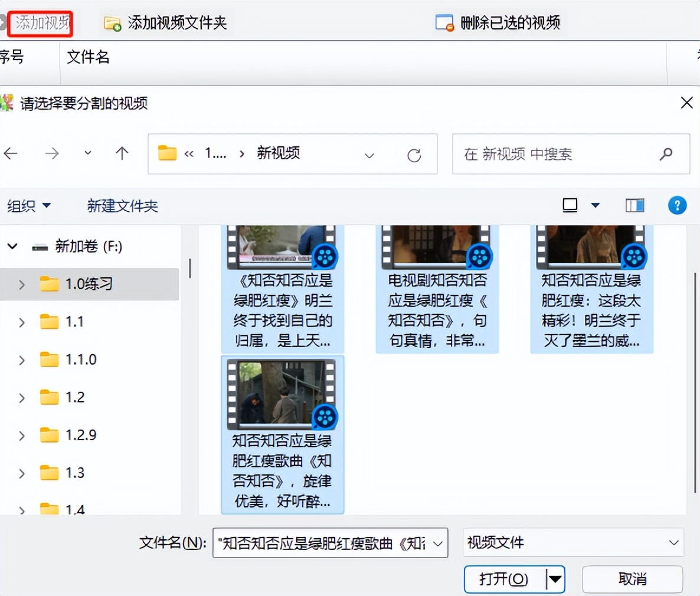Collapse the 新加卷 (F:) drive in tree
The height and width of the screenshot is (596, 700).
tap(12, 247)
